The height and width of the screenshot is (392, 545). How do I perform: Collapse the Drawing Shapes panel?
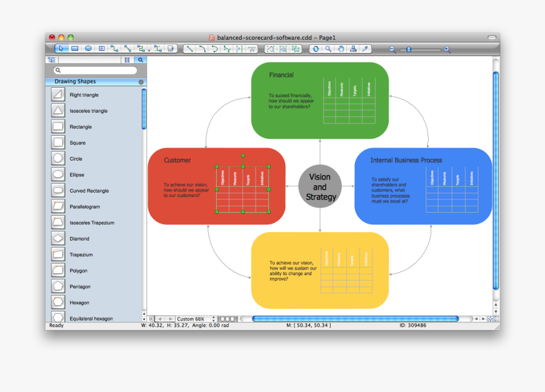[140, 81]
